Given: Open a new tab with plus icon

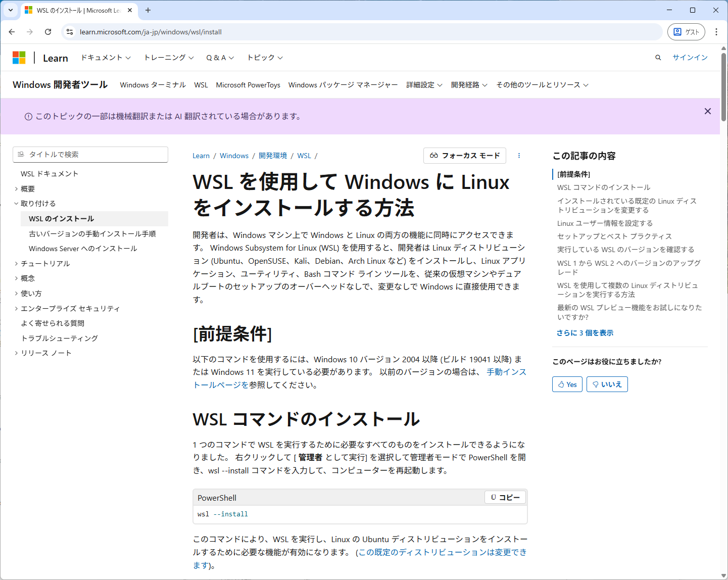Looking at the screenshot, I should [x=148, y=10].
